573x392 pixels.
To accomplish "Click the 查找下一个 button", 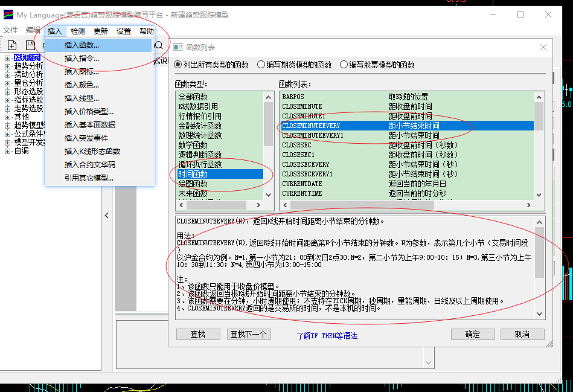I will (248, 334).
